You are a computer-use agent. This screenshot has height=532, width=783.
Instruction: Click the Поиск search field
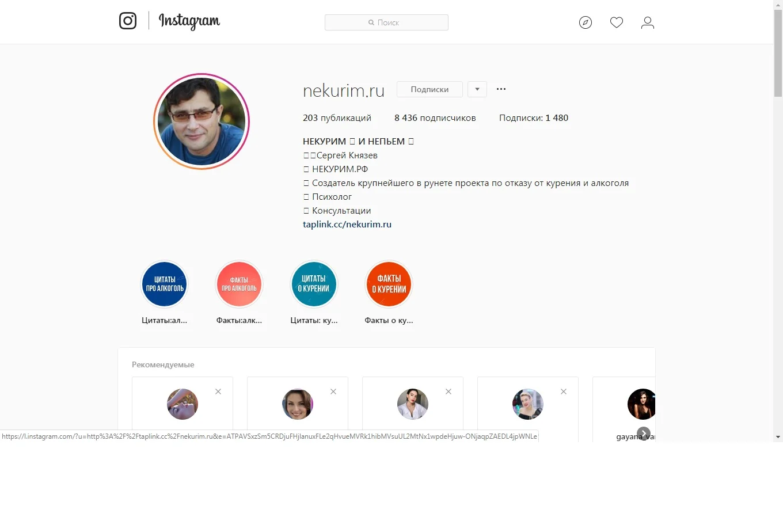[386, 22]
